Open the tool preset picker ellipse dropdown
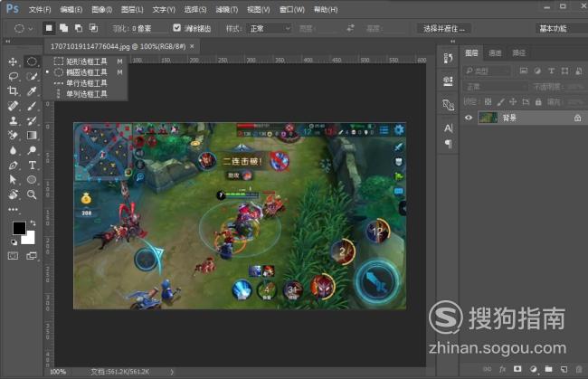The image size is (588, 379). click(24, 28)
